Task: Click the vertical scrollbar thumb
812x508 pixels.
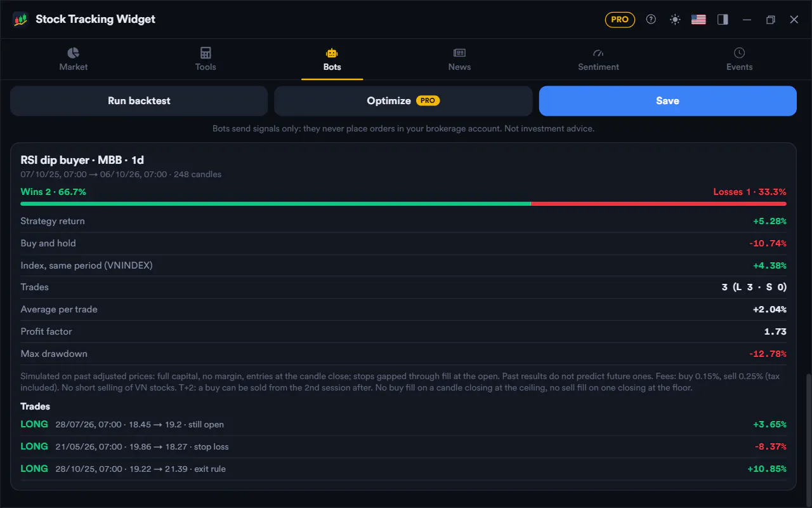Action: pos(808,439)
